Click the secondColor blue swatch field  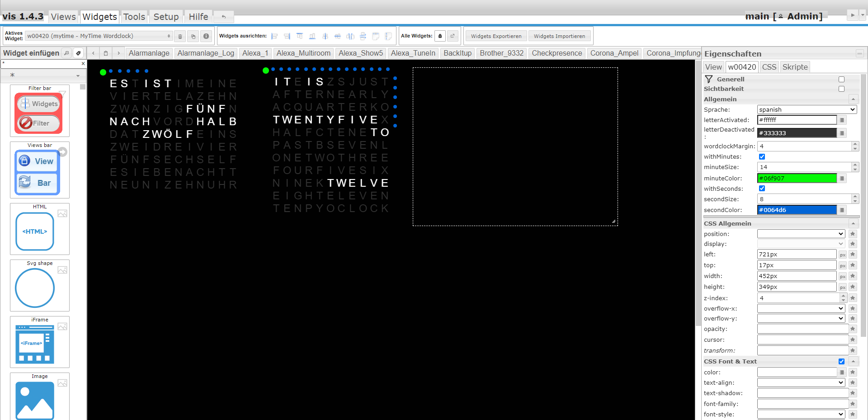point(797,210)
